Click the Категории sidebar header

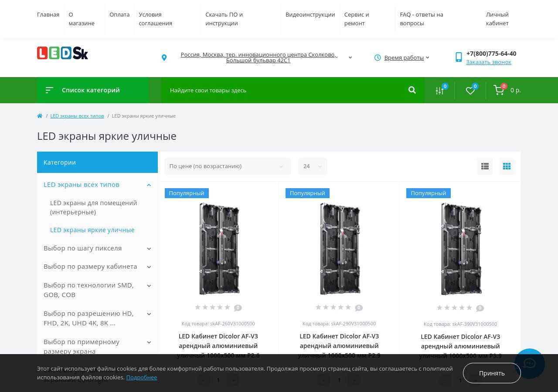click(x=97, y=162)
